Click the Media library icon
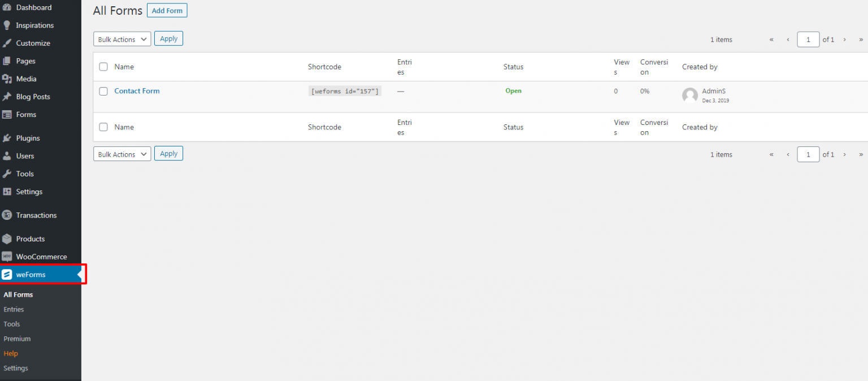The image size is (868, 381). [7, 79]
